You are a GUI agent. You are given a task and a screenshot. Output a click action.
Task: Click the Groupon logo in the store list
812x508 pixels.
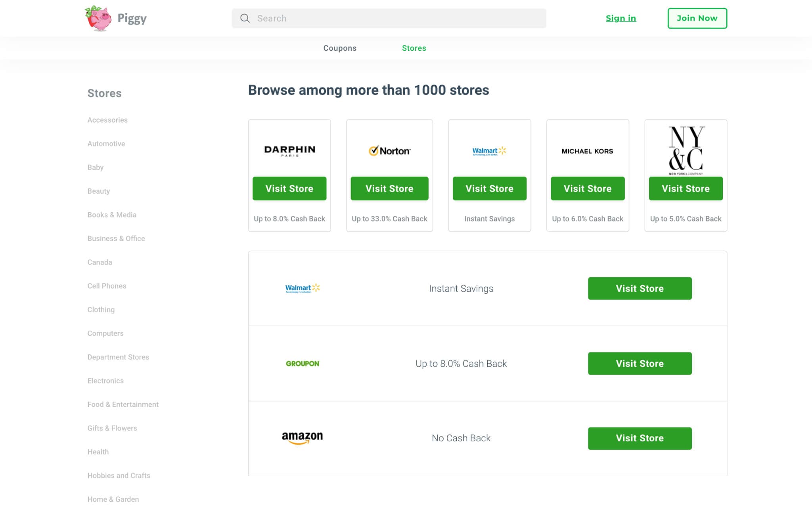[303, 363]
